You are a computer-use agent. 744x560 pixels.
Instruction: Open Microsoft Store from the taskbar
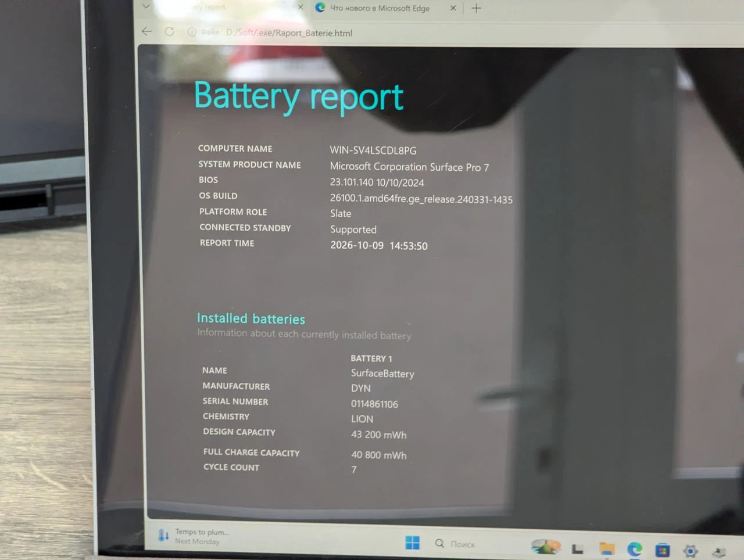coord(663,550)
